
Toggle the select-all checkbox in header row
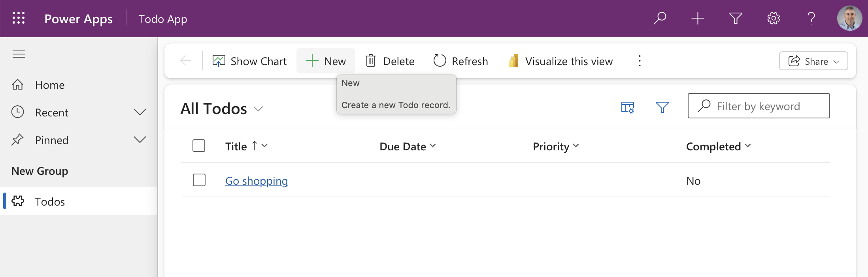[199, 146]
